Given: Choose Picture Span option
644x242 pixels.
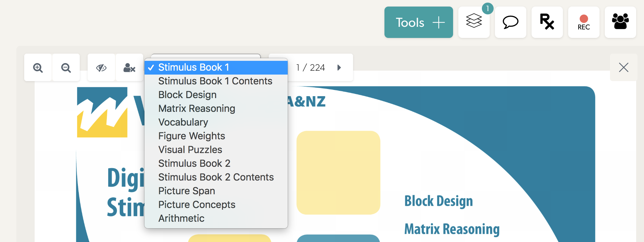Looking at the screenshot, I should pyautogui.click(x=216, y=191).
